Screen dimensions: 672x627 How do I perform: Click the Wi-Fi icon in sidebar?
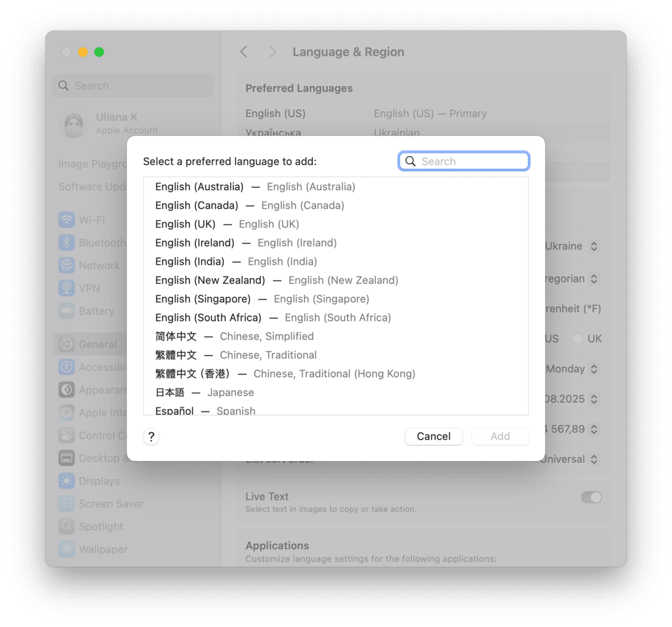(x=67, y=220)
